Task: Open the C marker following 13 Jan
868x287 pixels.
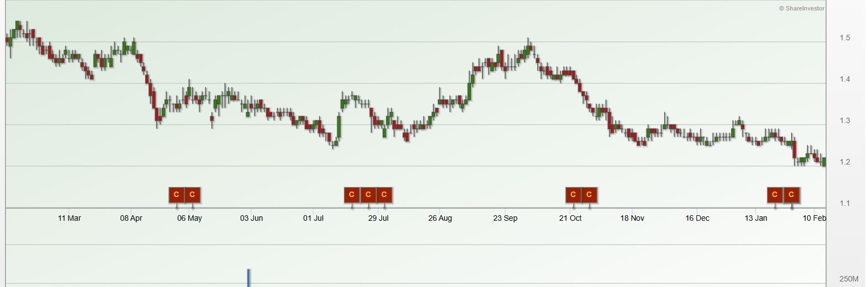Action: point(775,194)
